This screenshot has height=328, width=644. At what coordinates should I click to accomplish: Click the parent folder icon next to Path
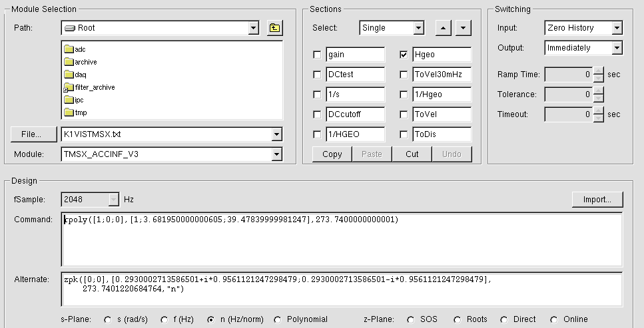point(275,28)
